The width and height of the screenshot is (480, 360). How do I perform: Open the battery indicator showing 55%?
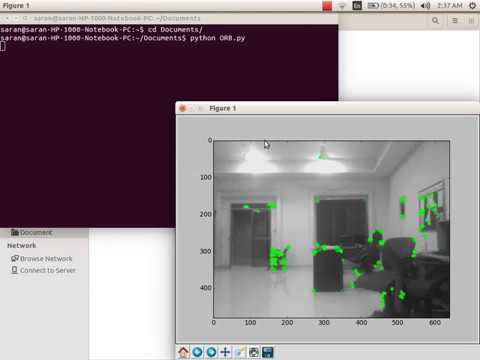point(391,6)
